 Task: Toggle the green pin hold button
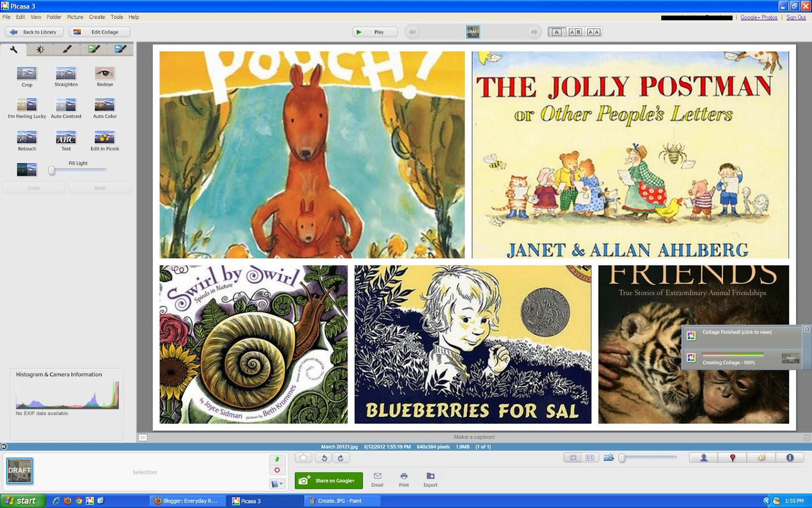[277, 459]
